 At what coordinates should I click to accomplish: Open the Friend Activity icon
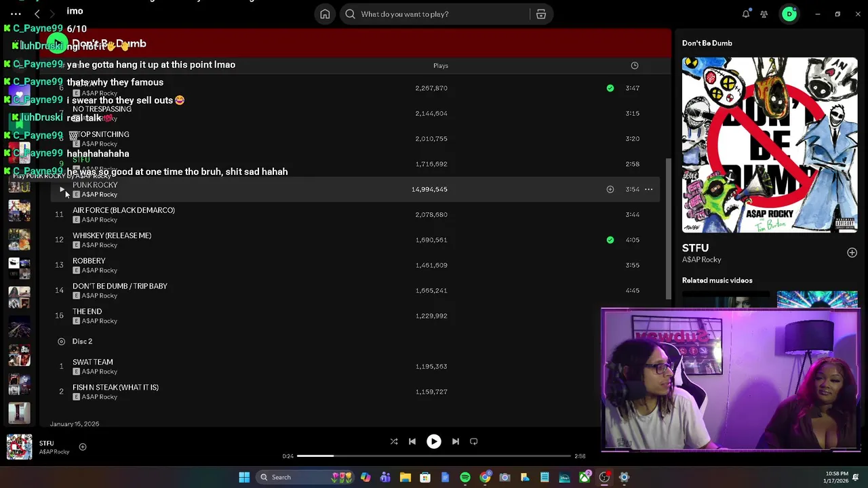(x=764, y=14)
